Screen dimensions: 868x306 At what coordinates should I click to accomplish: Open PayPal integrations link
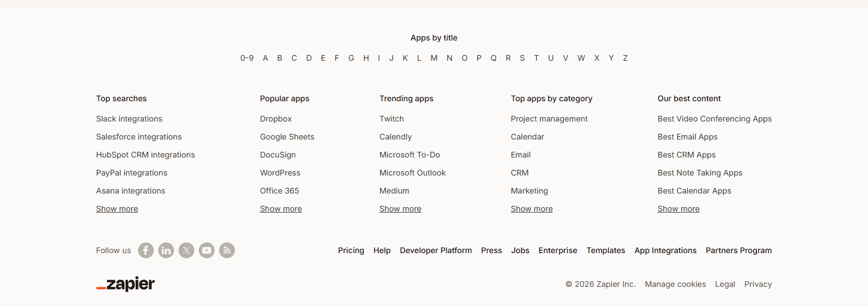click(132, 173)
